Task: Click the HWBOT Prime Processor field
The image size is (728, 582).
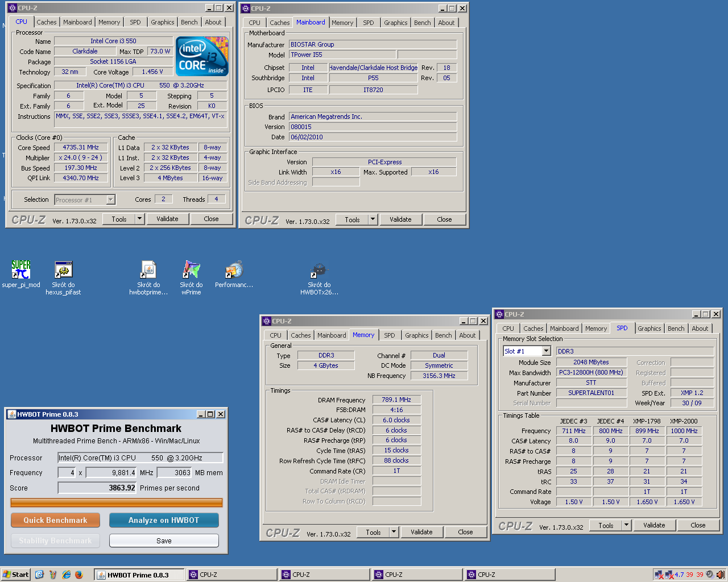Action: [140, 458]
